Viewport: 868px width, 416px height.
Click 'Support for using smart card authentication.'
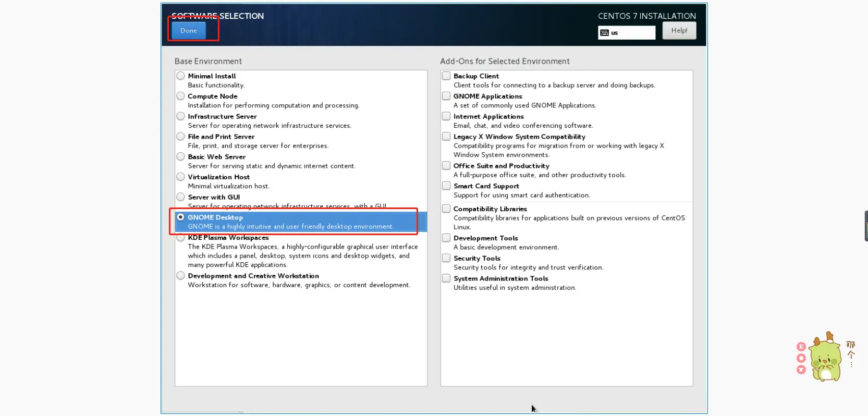click(522, 195)
